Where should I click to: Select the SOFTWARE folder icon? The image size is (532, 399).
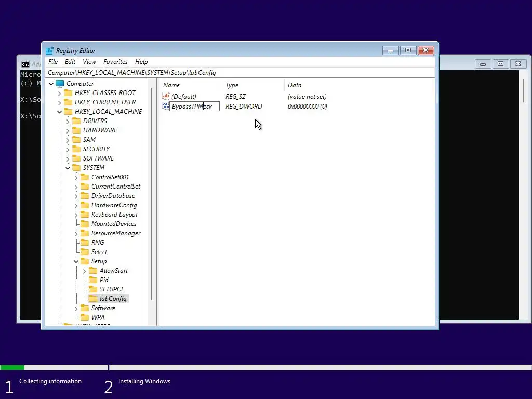pyautogui.click(x=77, y=158)
